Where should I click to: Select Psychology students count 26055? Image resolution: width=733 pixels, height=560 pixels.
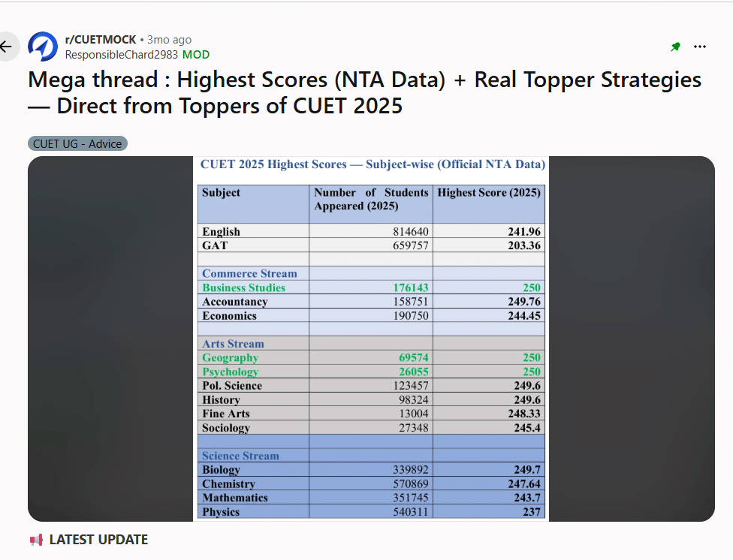click(413, 372)
